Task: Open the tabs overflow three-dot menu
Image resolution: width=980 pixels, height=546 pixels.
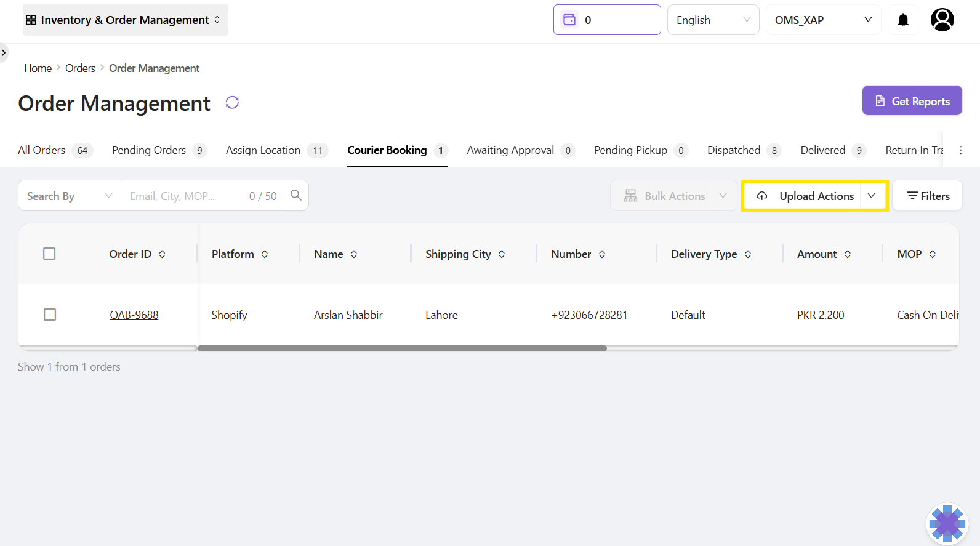Action: coord(960,150)
